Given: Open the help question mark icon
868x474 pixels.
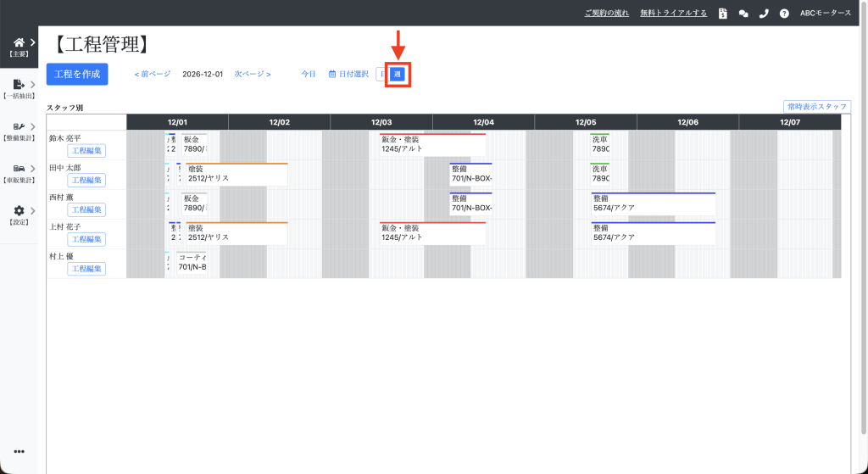Looking at the screenshot, I should point(784,14).
